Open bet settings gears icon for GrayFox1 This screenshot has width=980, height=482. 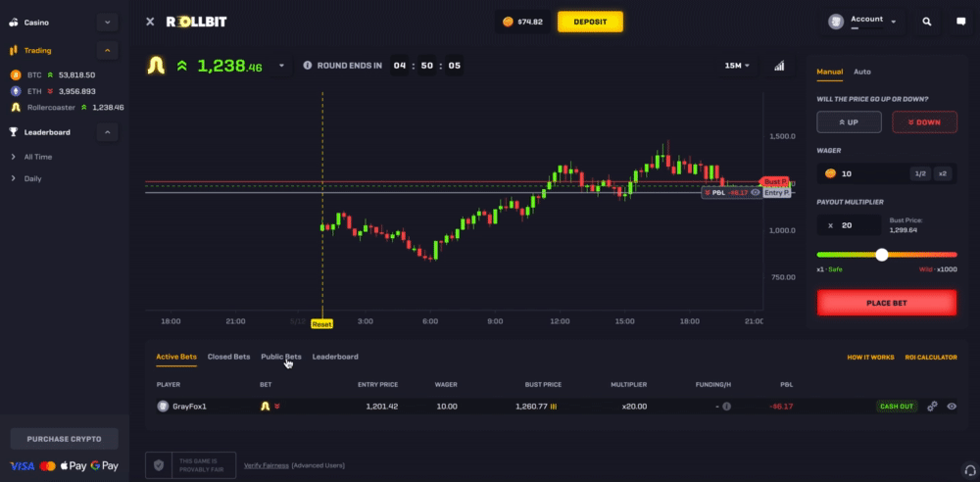click(933, 407)
